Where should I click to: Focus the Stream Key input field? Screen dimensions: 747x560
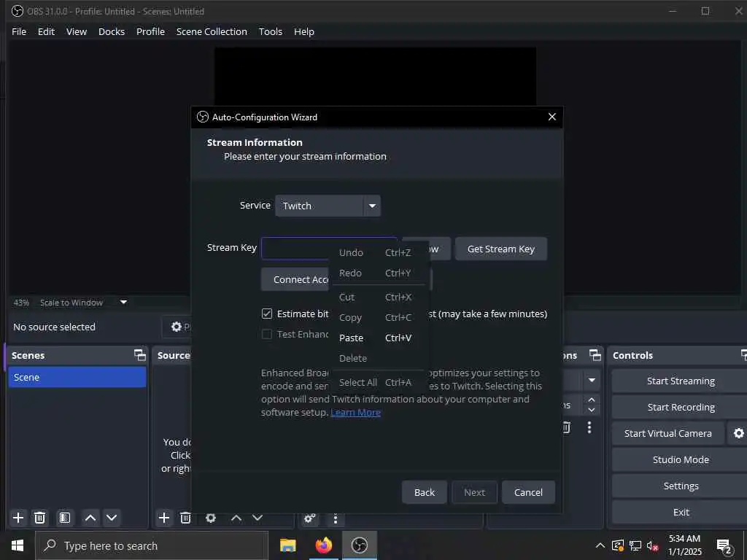[329, 248]
